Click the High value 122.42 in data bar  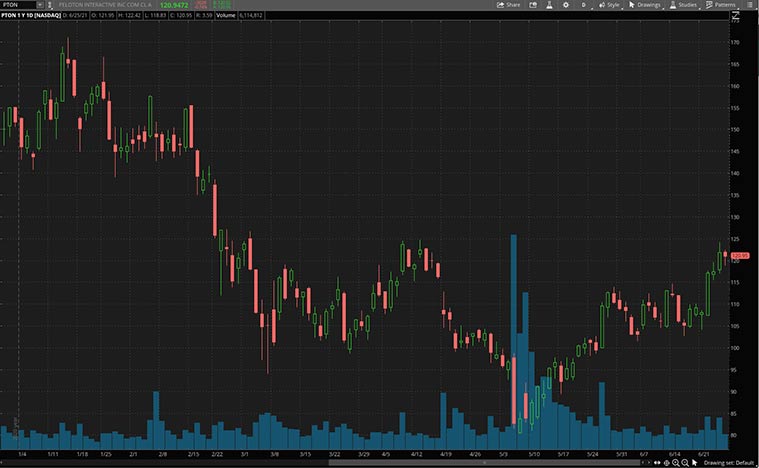coord(129,15)
